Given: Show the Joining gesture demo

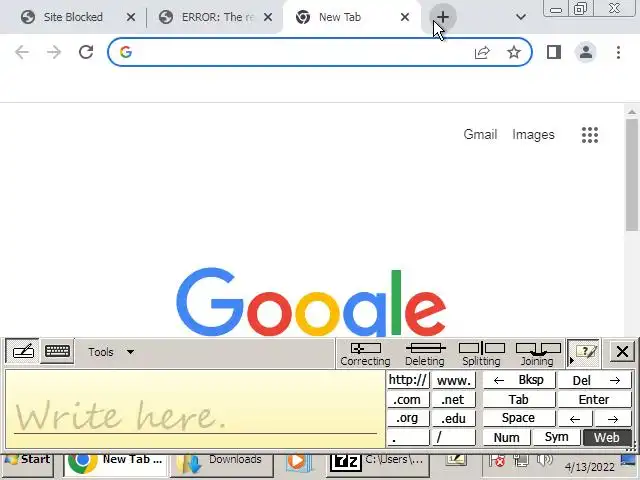Looking at the screenshot, I should (538, 354).
